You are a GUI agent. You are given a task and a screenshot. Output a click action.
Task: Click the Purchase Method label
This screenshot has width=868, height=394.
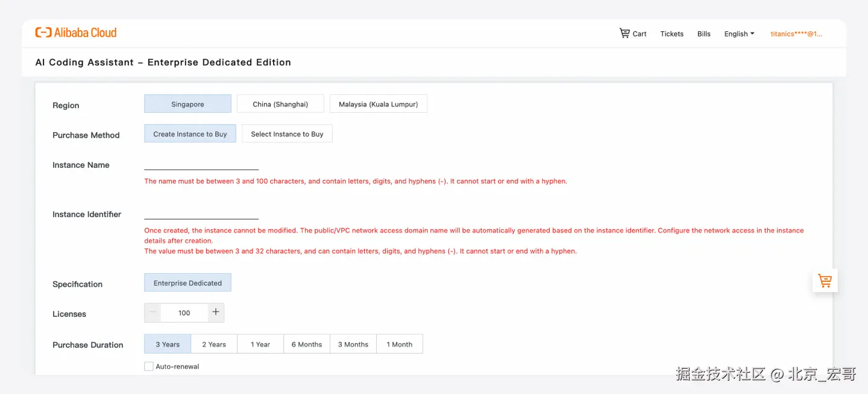point(86,135)
